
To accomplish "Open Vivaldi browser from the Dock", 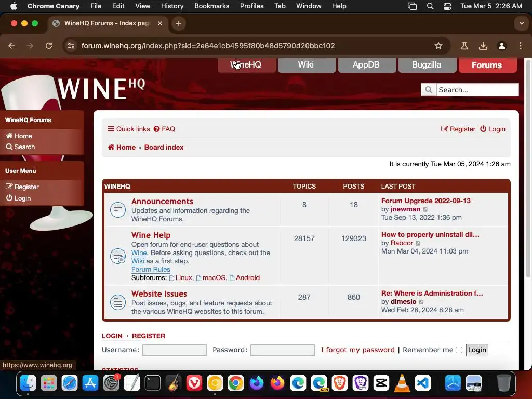I will [x=194, y=383].
